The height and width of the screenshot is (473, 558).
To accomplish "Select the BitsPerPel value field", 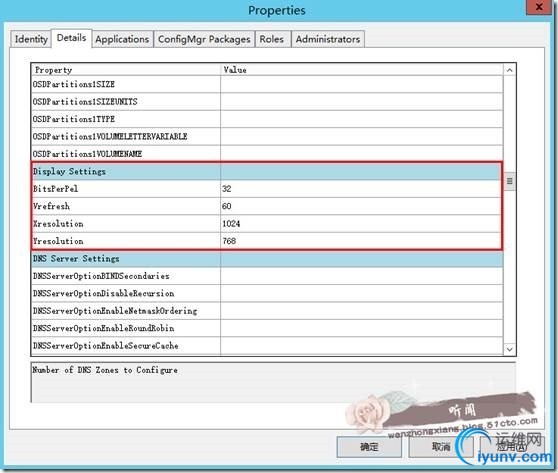I will pos(361,189).
